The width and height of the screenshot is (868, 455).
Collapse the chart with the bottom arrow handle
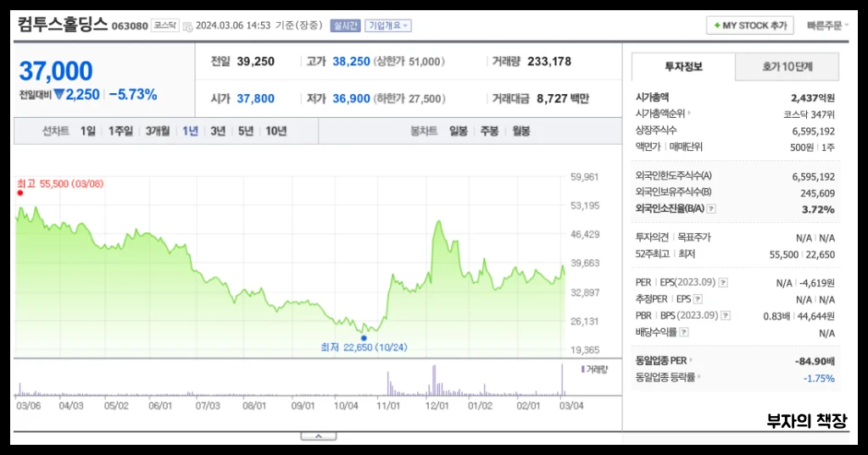point(319,436)
